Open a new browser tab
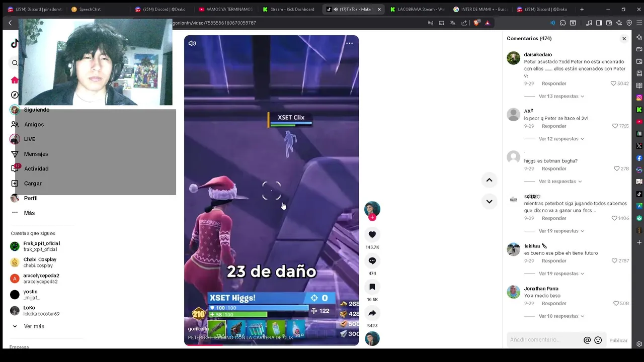The height and width of the screenshot is (362, 644). coord(582,9)
